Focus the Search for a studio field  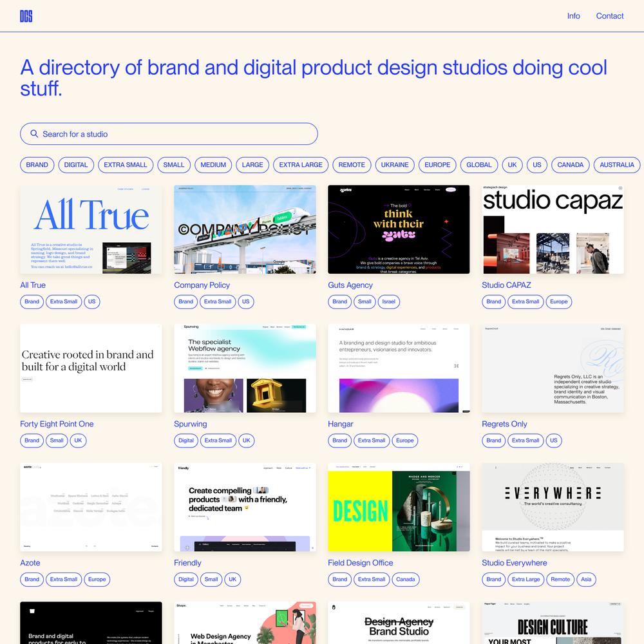click(169, 134)
